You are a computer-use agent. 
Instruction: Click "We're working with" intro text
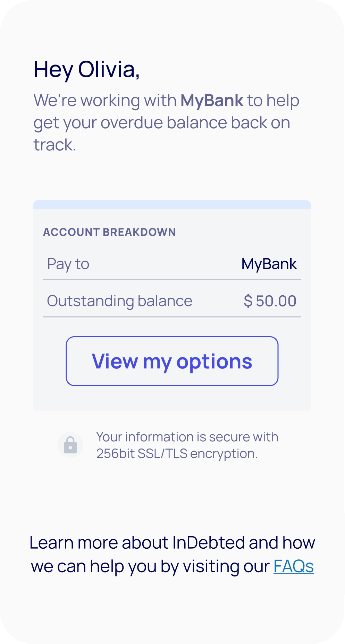pos(105,101)
